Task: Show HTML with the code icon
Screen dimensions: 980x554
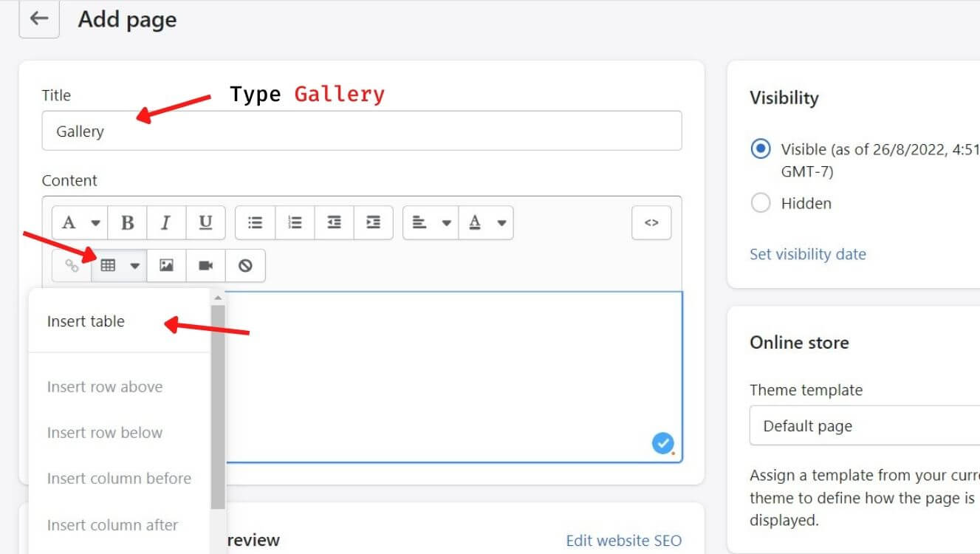Action: click(x=651, y=222)
